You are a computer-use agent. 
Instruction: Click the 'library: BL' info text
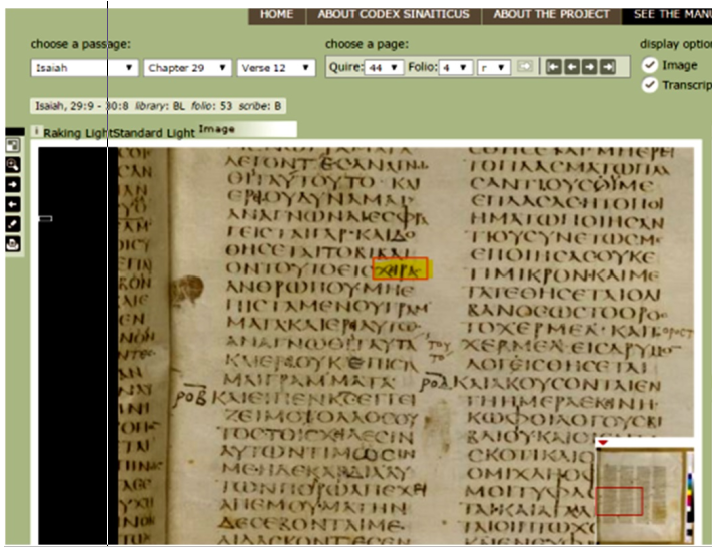coord(160,106)
